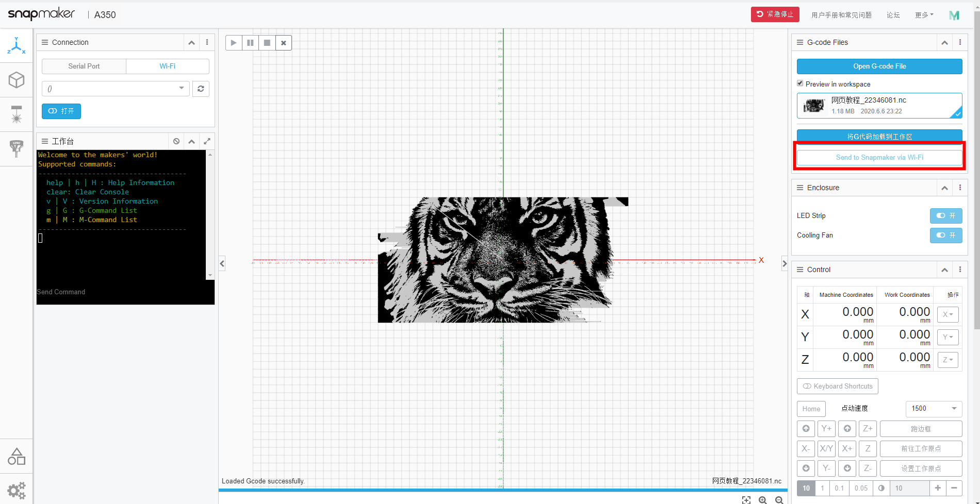Click the Home button

click(811, 409)
